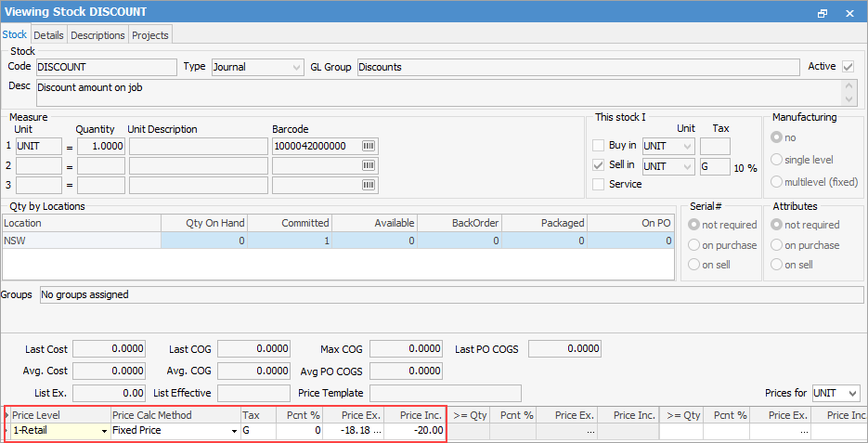Close the Viewing Stock DISCOUNT window

(849, 13)
